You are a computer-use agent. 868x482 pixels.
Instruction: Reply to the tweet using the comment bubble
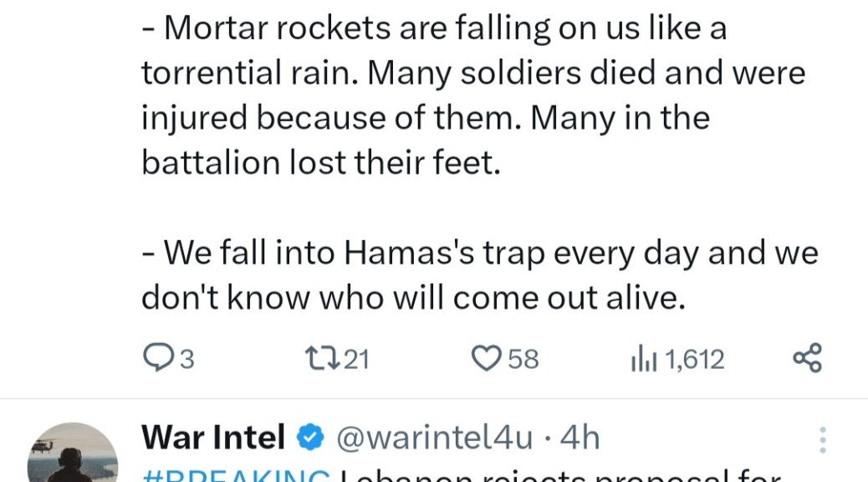pyautogui.click(x=156, y=358)
